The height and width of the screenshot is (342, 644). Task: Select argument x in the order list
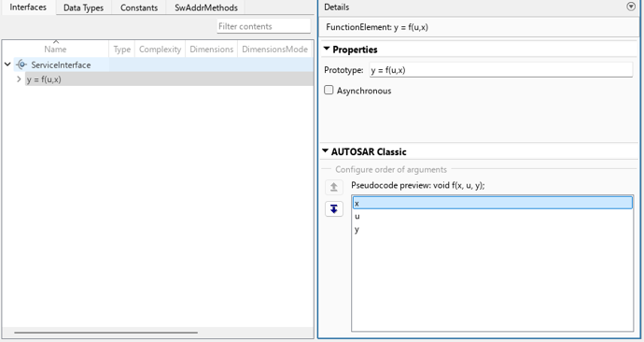(493, 203)
